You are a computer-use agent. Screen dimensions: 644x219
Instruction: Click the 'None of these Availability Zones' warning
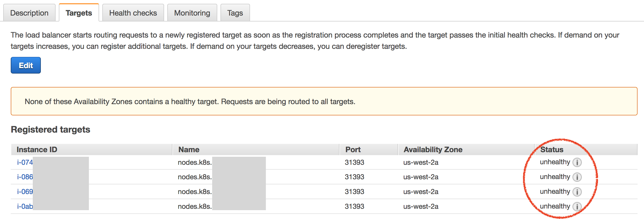324,101
